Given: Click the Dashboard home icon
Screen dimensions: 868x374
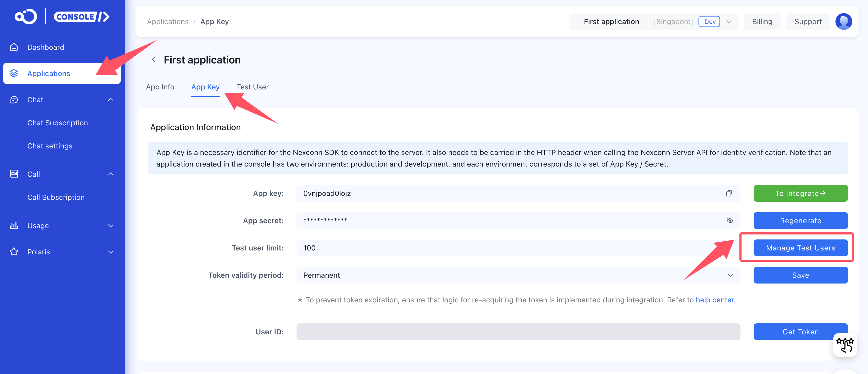Looking at the screenshot, I should [14, 47].
